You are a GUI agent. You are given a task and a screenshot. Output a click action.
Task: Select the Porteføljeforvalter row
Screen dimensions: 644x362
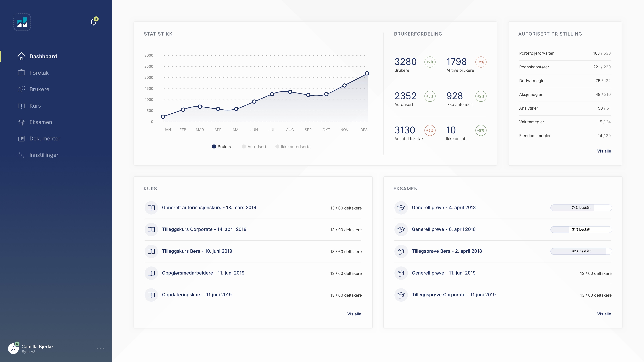tap(565, 53)
